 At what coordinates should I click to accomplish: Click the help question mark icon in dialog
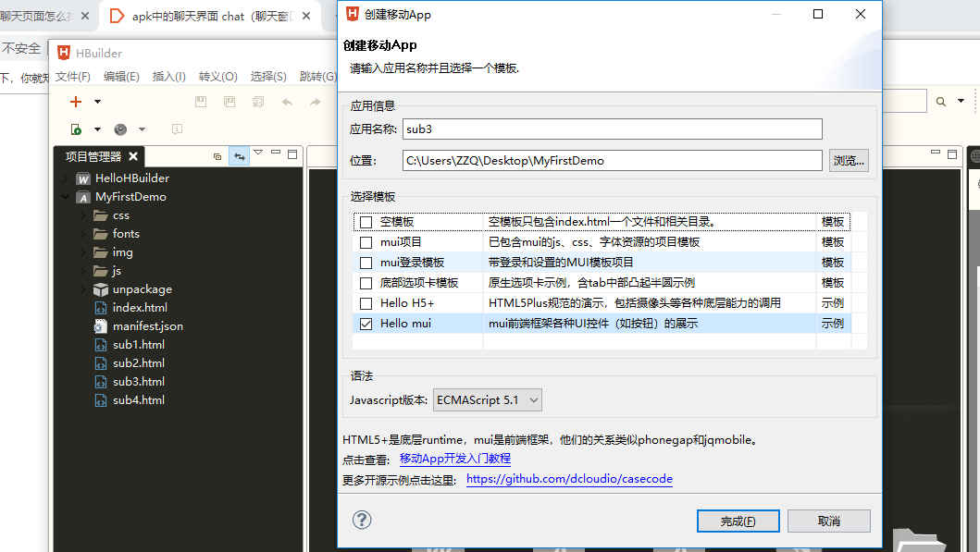pos(362,520)
